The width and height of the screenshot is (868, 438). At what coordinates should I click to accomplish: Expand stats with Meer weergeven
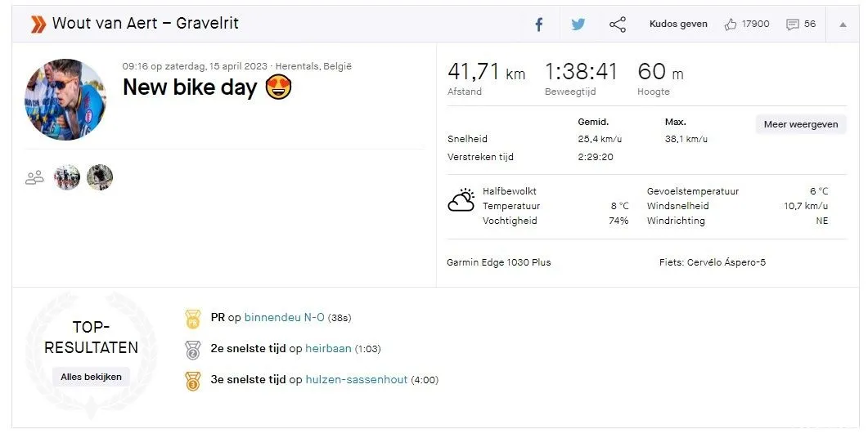tap(800, 124)
